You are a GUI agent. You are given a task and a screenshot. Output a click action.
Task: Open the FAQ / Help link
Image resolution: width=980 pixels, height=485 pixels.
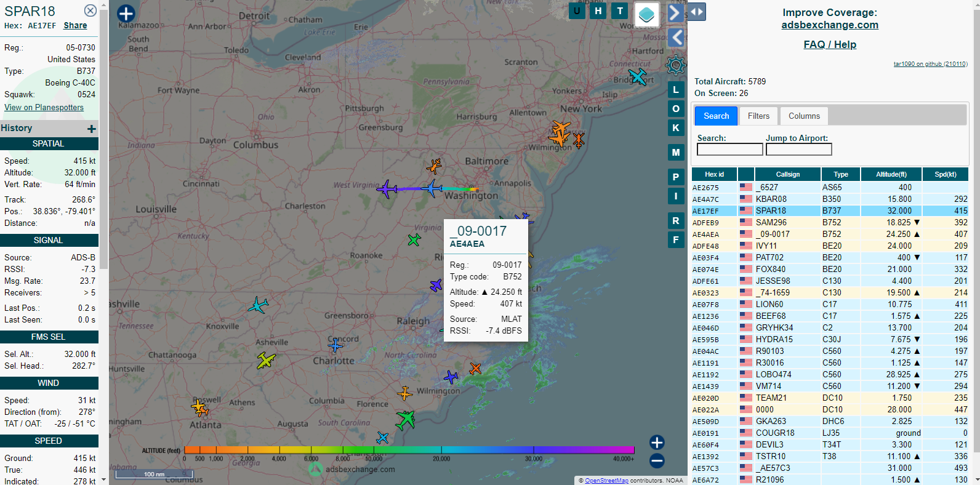[x=830, y=44]
